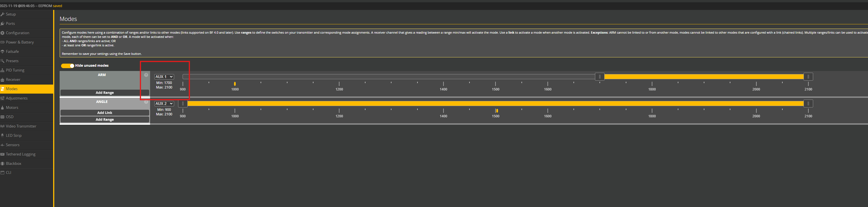The width and height of the screenshot is (868, 207).
Task: Click Add Link under ANGLE mode
Action: [105, 113]
